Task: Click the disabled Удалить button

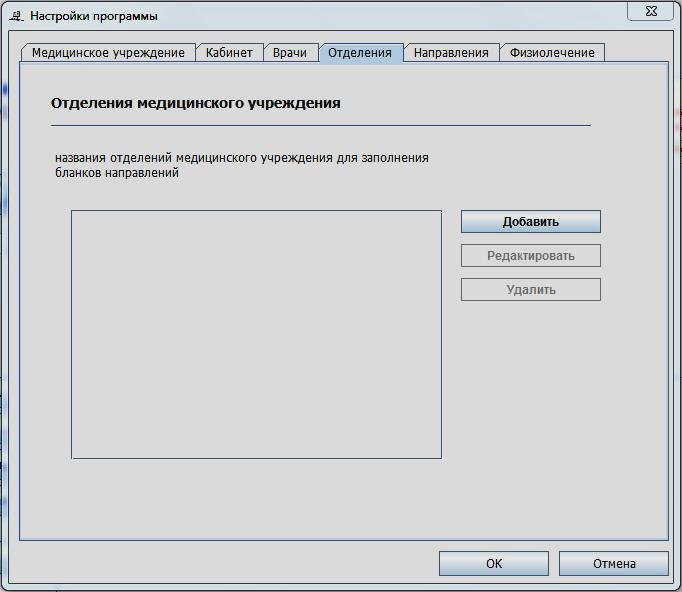Action: [x=530, y=290]
